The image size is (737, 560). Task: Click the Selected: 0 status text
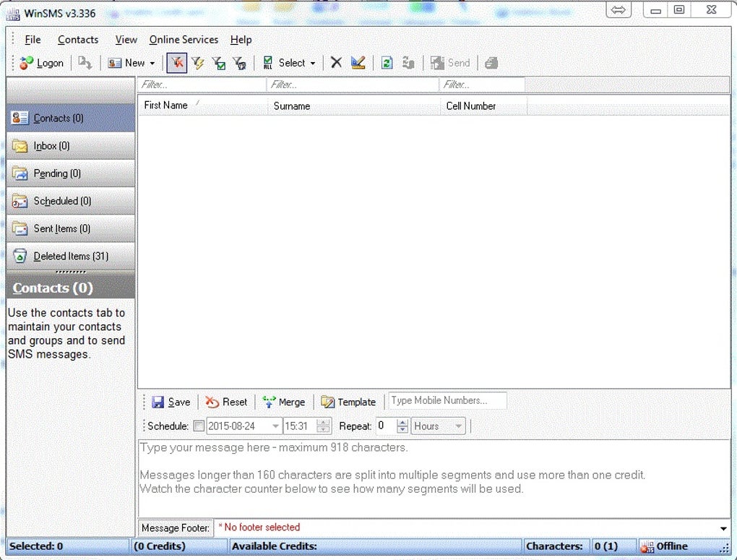tap(36, 546)
